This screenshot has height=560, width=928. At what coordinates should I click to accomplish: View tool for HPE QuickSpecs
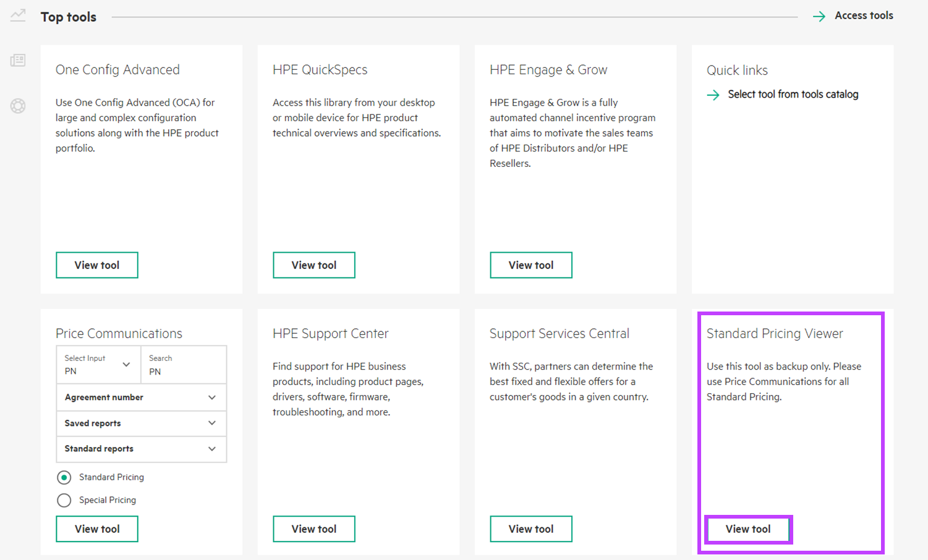314,265
